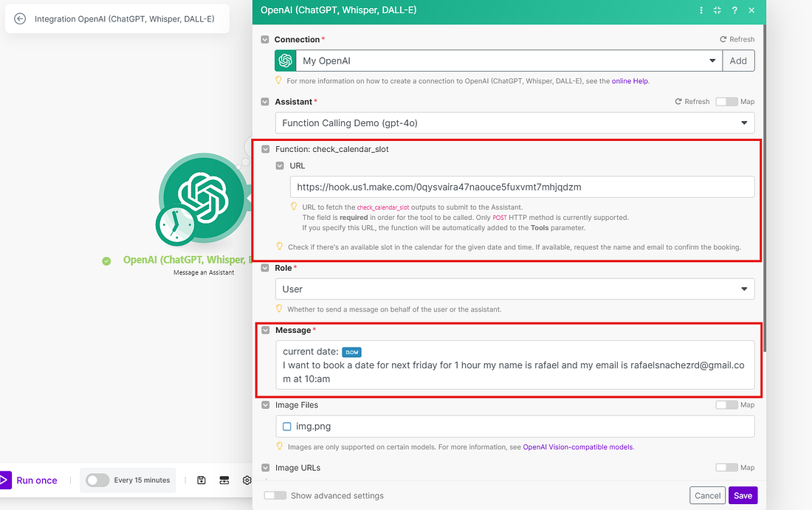Collapse the Role field toggle
The image size is (812, 510).
coord(265,268)
